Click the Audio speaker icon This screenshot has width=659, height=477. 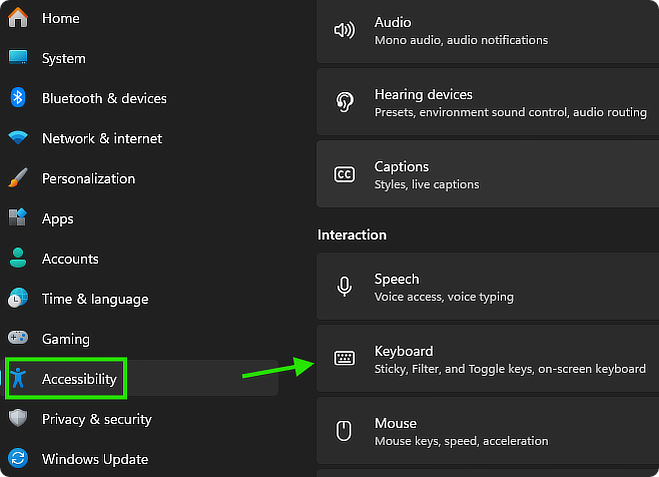[x=344, y=30]
